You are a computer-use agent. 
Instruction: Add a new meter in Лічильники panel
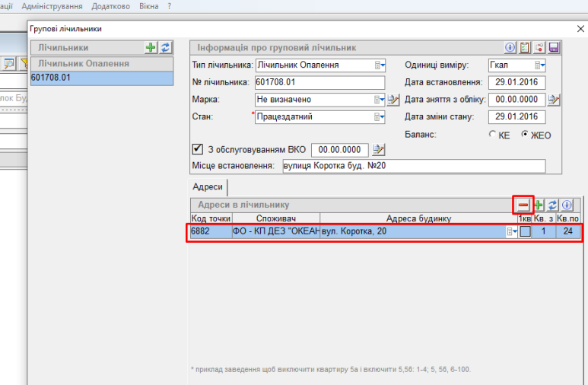coord(151,47)
